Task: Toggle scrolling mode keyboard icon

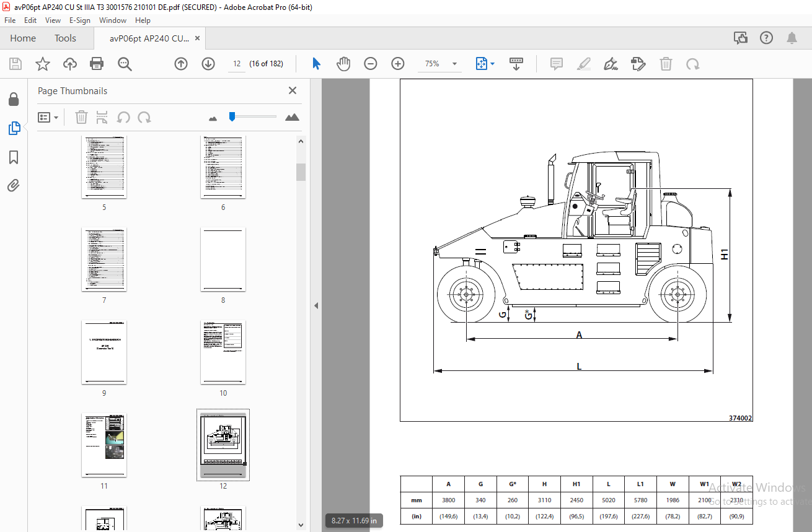Action: click(516, 64)
